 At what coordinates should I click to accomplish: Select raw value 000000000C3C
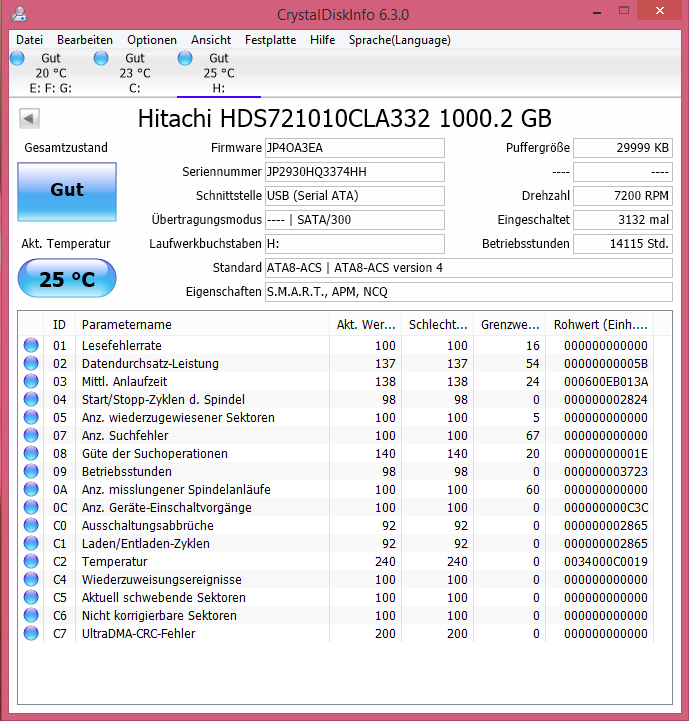[x=606, y=508]
